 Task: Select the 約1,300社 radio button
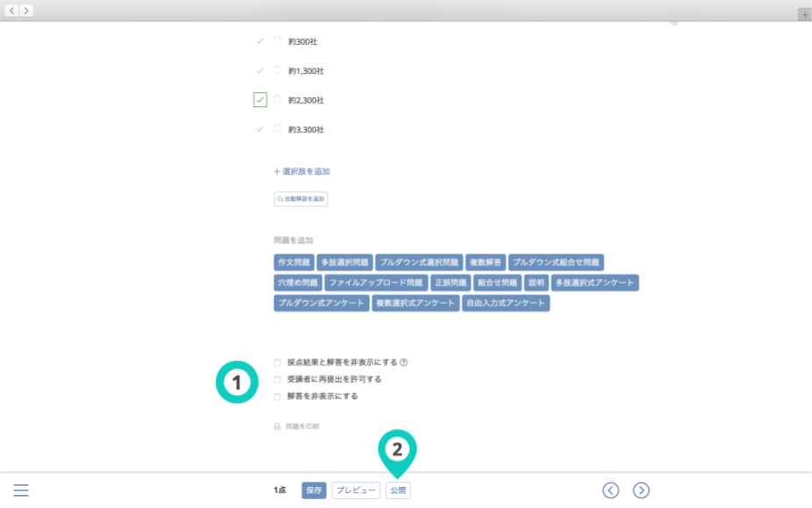pyautogui.click(x=277, y=70)
